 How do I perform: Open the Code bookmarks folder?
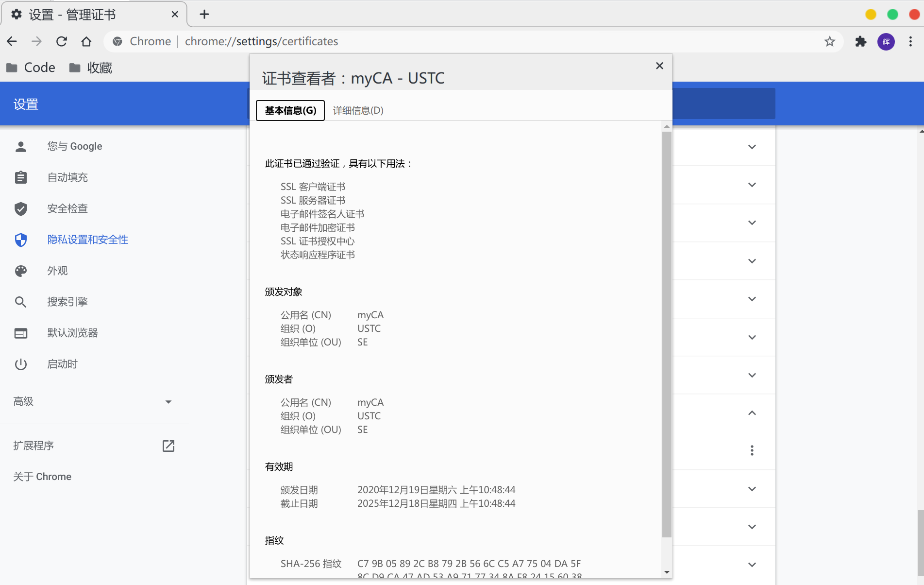(x=31, y=68)
